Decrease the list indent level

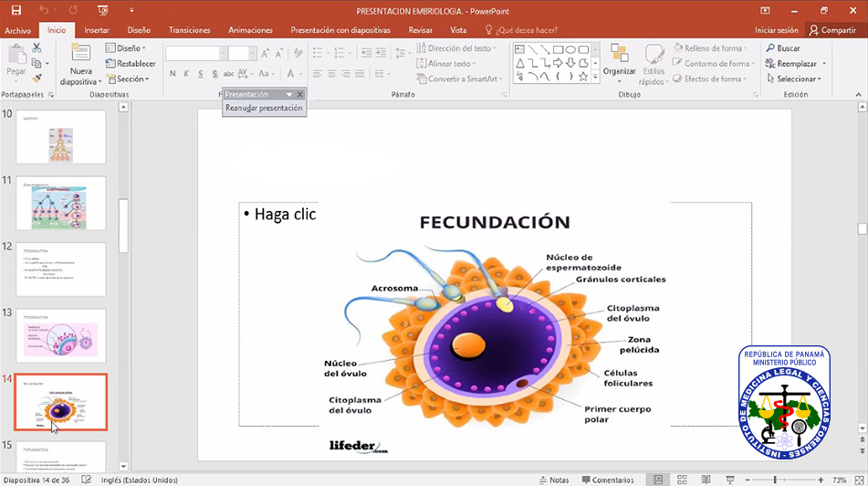[x=367, y=53]
